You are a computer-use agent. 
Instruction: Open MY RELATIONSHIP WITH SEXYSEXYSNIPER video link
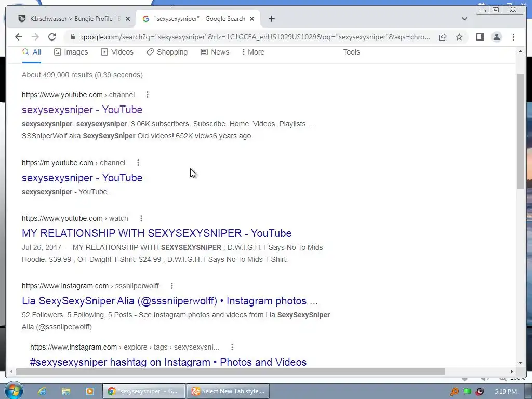coord(156,233)
